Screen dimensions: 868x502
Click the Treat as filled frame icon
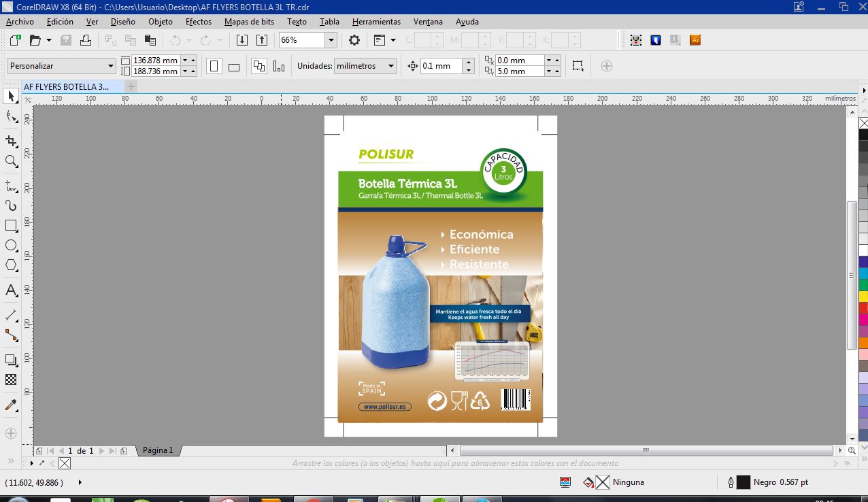[578, 66]
